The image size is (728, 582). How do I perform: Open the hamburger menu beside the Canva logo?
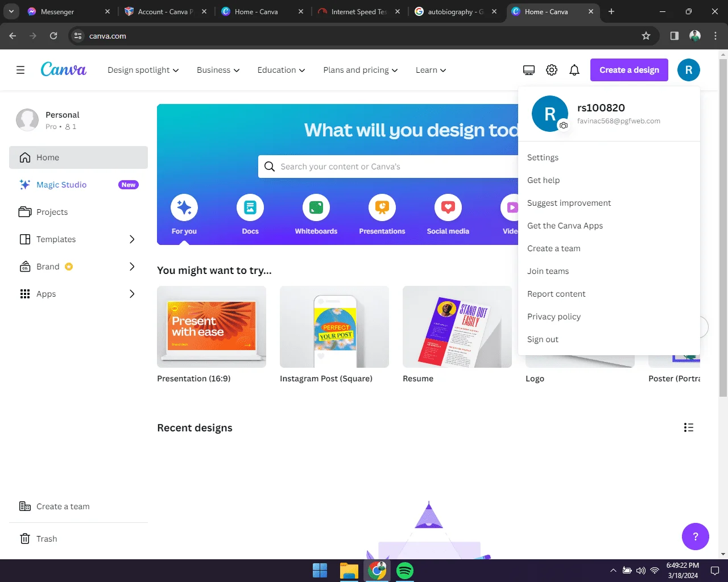20,70
